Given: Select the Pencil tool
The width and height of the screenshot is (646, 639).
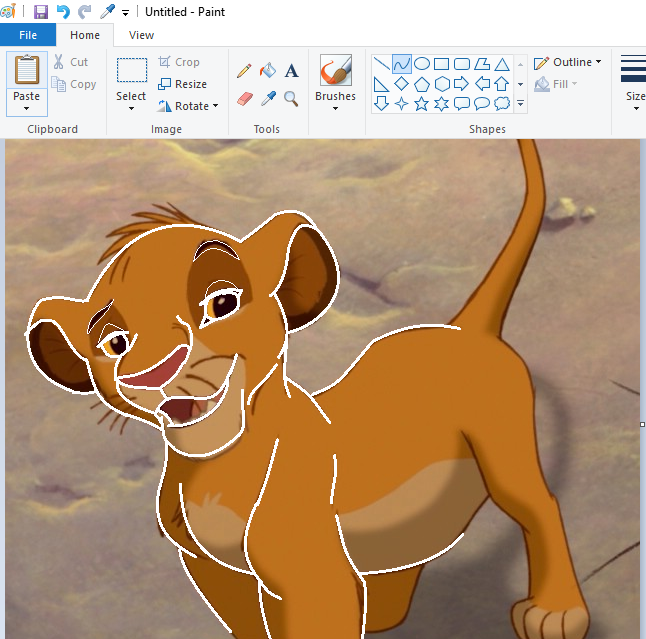Looking at the screenshot, I should (x=244, y=71).
